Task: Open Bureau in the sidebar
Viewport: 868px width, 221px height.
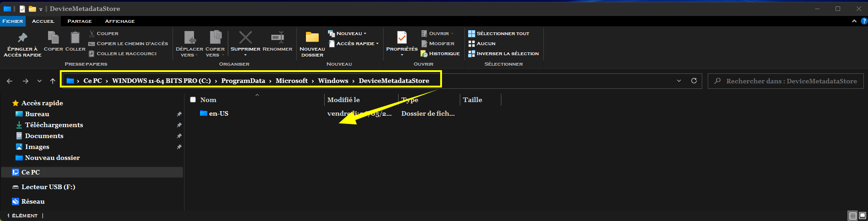Action: click(x=37, y=114)
